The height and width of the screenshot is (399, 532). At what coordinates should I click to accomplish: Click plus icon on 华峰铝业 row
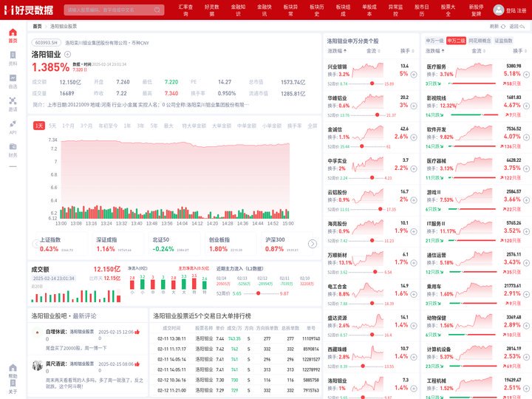[414, 106]
